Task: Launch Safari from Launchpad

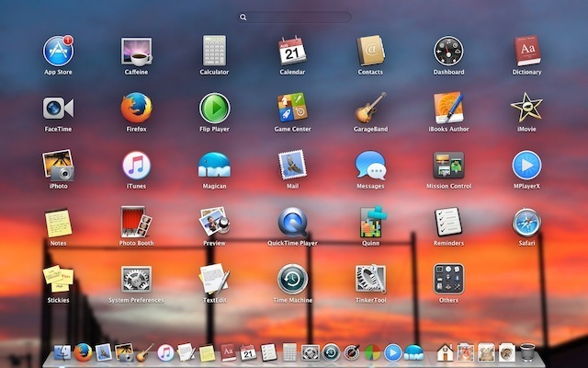Action: tap(526, 223)
